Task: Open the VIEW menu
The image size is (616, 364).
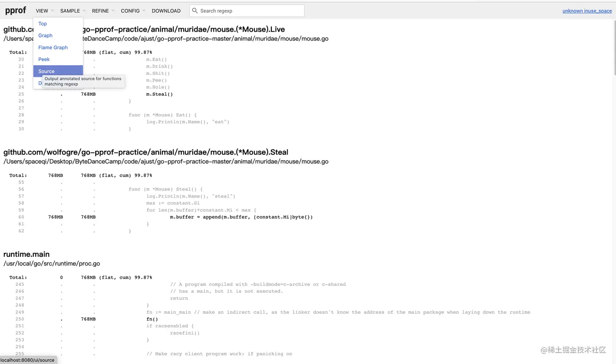Action: [41, 11]
